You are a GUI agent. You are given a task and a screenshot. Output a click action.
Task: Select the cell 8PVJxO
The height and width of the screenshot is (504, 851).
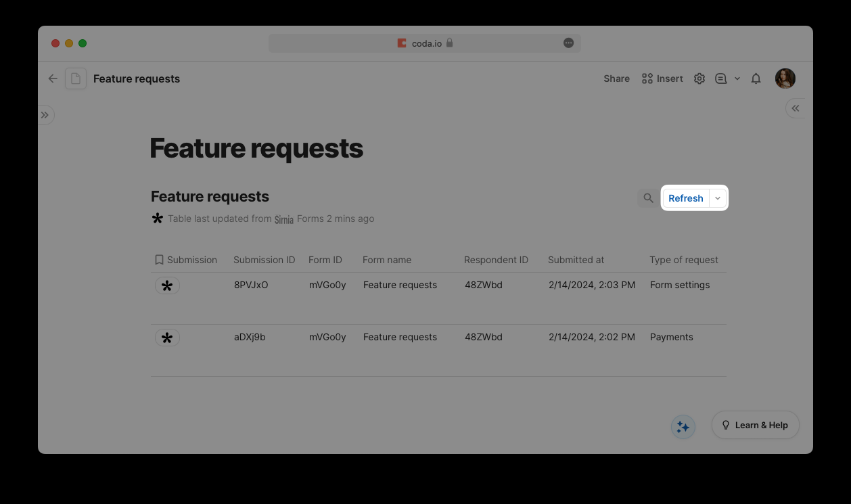(251, 285)
